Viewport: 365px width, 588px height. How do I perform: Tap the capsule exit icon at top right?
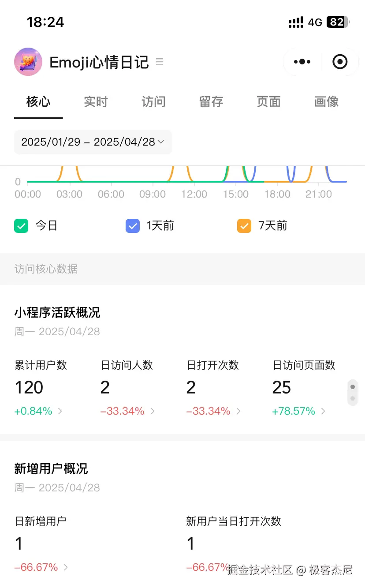click(339, 61)
